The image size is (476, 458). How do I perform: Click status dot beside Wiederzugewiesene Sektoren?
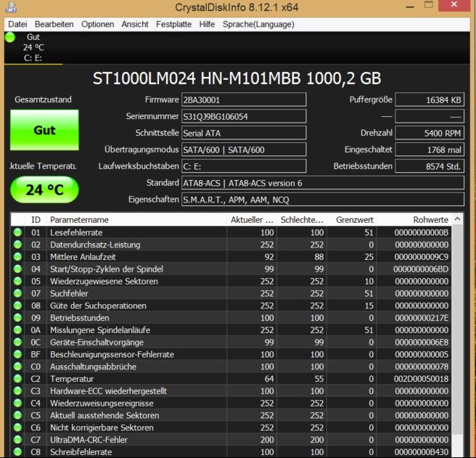pos(17,282)
